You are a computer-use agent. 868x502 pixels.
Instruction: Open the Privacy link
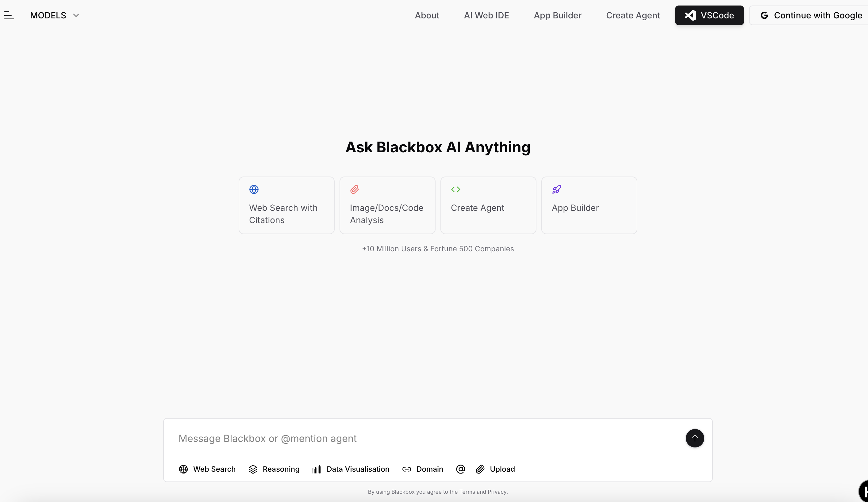pos(497,492)
